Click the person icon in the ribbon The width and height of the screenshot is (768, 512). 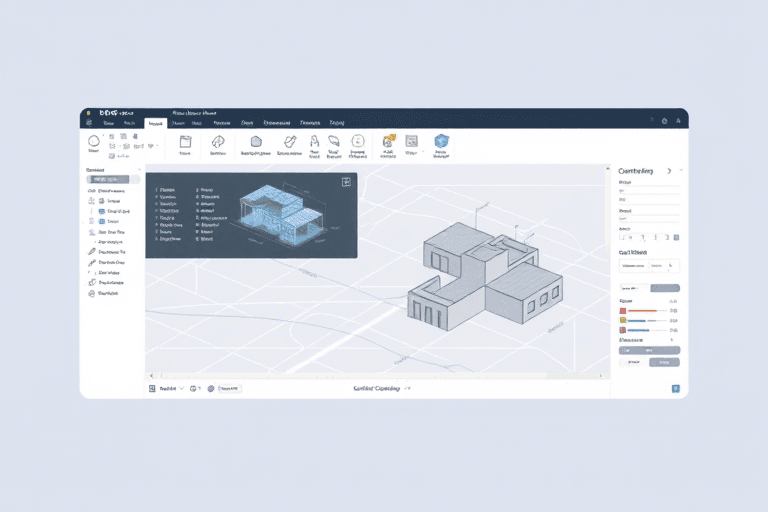(x=313, y=142)
